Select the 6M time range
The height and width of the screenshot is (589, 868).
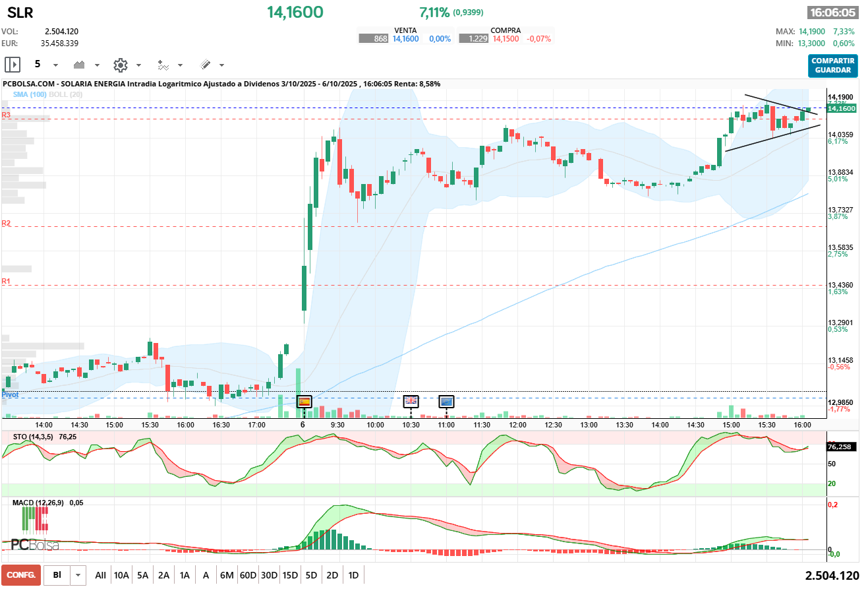[227, 575]
